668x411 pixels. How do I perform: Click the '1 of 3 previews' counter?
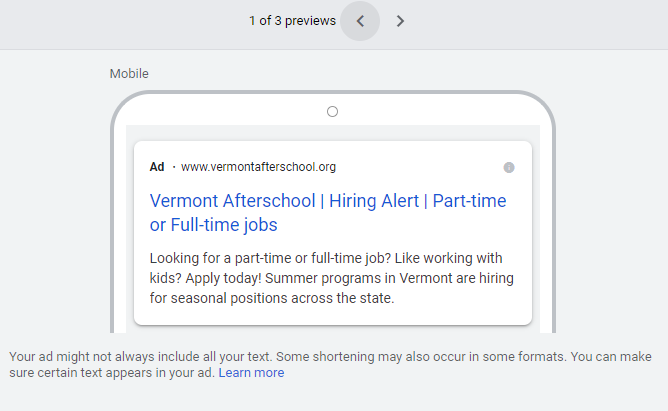tap(292, 21)
